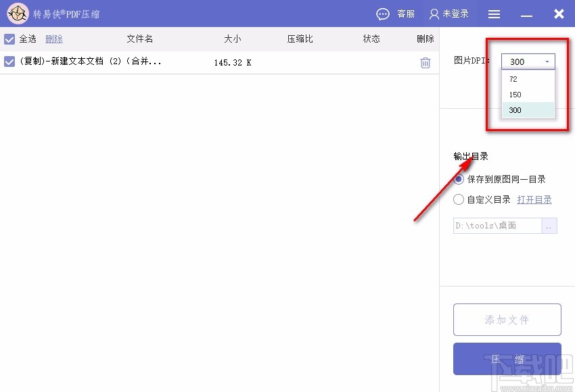
Task: Click the D:\tools\桌面 output path field
Action: (497, 226)
